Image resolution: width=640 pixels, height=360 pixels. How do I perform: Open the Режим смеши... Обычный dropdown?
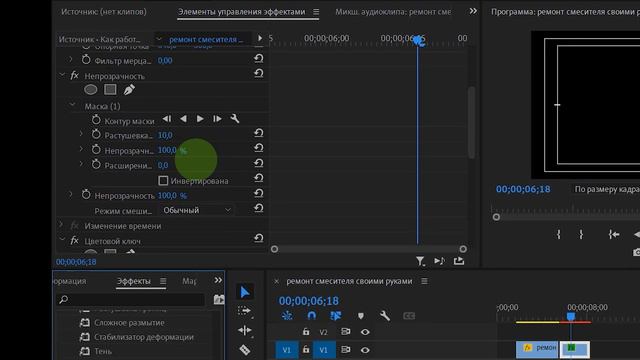197,210
